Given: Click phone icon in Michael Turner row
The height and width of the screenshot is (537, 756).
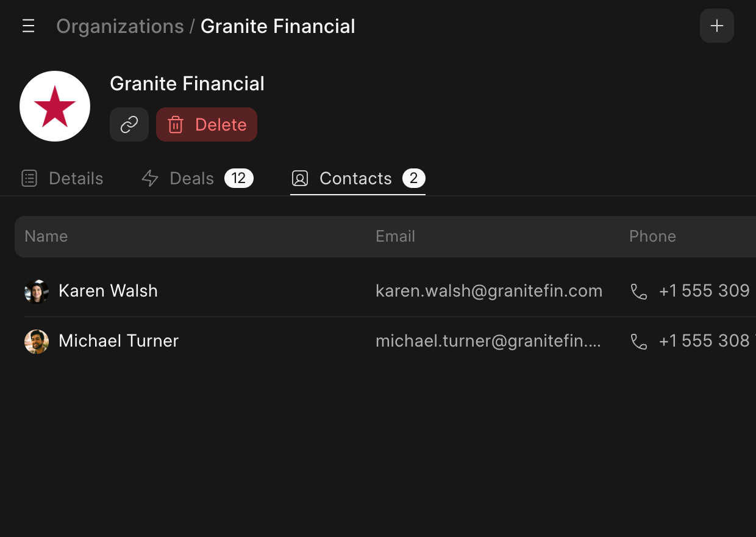Looking at the screenshot, I should (x=638, y=342).
